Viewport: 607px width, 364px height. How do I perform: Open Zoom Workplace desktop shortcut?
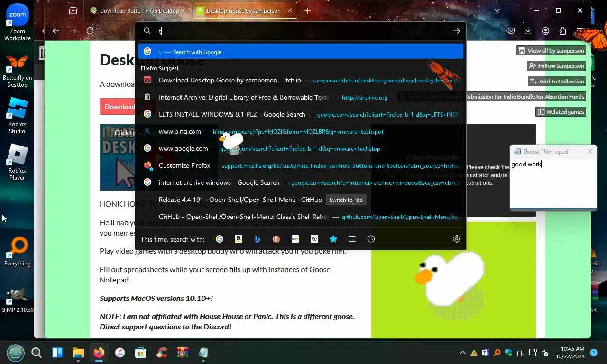click(x=18, y=23)
